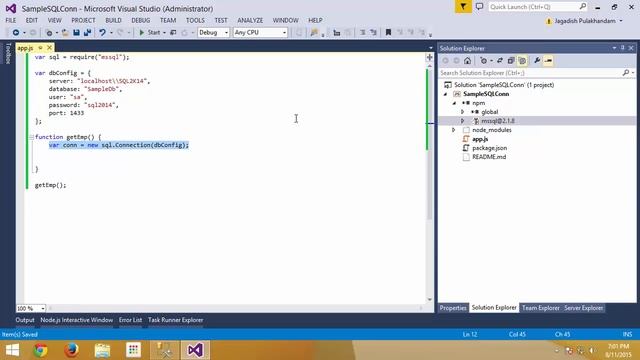Collapse the npm node in Solution Explorer
The image size is (640, 360).
coord(454,103)
